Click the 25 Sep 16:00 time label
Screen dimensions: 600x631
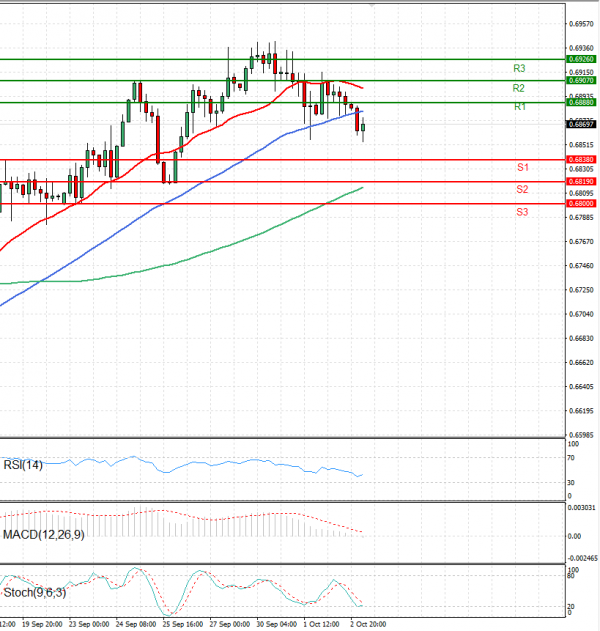[x=181, y=624]
